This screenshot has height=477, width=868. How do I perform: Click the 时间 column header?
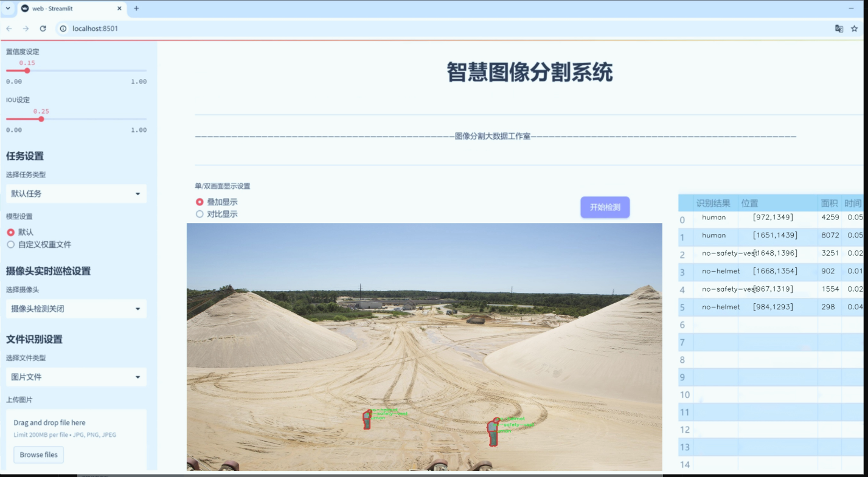(853, 204)
